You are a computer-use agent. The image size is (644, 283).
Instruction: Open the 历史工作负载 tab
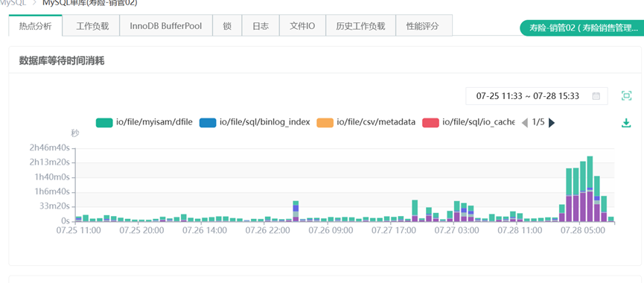coord(360,26)
